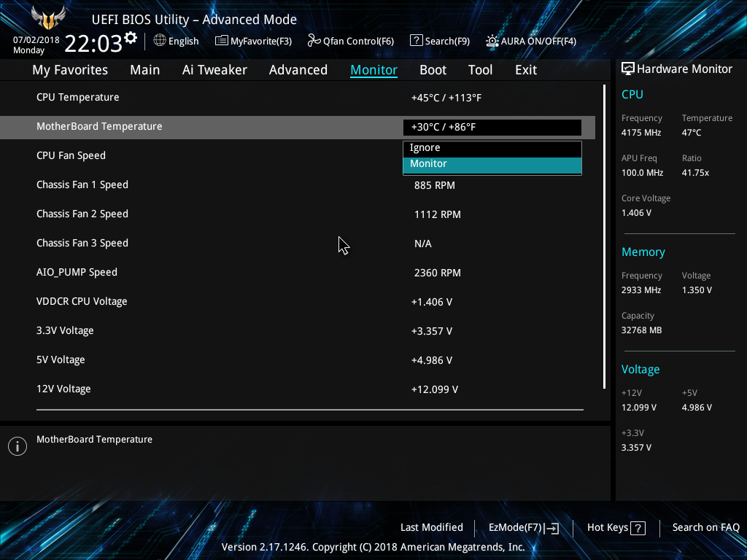Select the Chassis Fan 3 Speed row
The image size is (747, 560).
click(x=298, y=243)
